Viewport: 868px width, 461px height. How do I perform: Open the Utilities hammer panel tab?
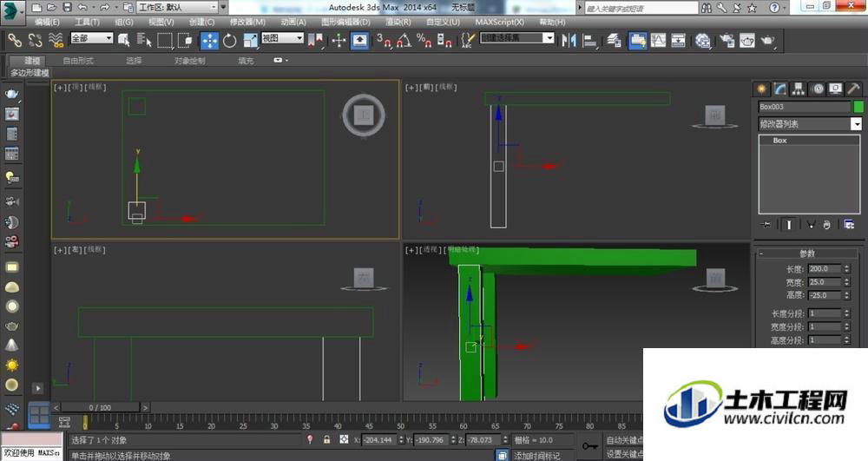pyautogui.click(x=853, y=89)
